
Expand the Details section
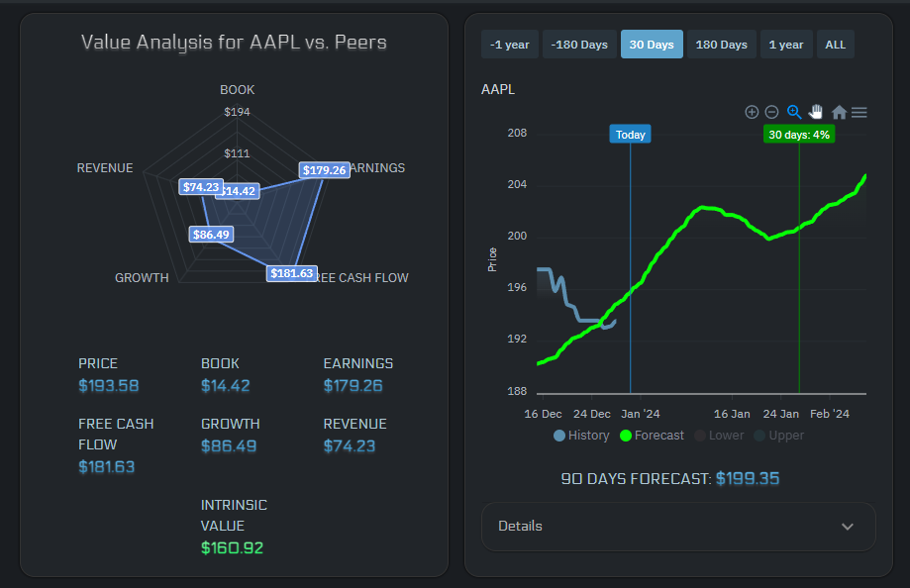pos(678,527)
